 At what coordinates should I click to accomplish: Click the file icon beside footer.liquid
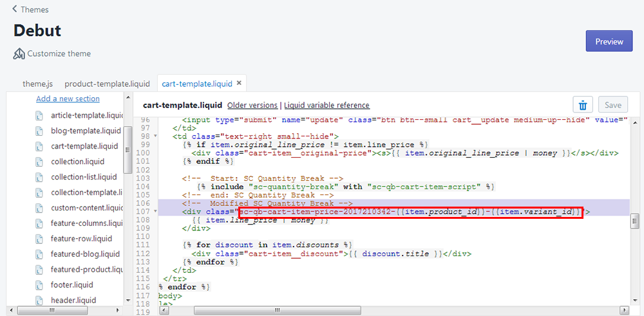click(x=41, y=285)
